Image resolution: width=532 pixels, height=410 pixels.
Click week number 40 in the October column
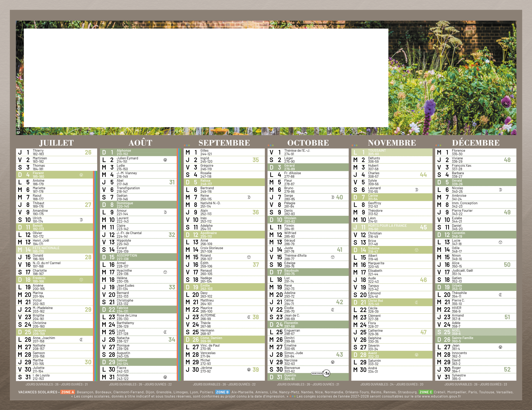click(339, 197)
